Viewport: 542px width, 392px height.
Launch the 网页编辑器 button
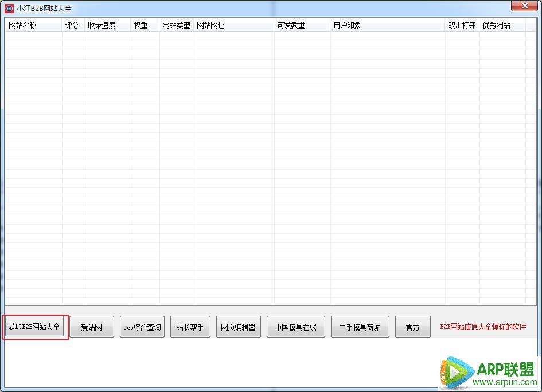238,327
